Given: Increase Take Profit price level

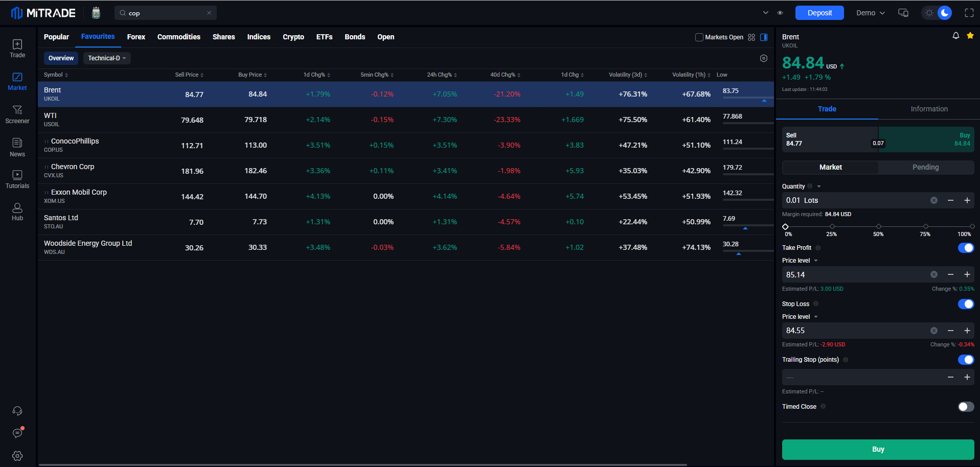Looking at the screenshot, I should click(967, 274).
